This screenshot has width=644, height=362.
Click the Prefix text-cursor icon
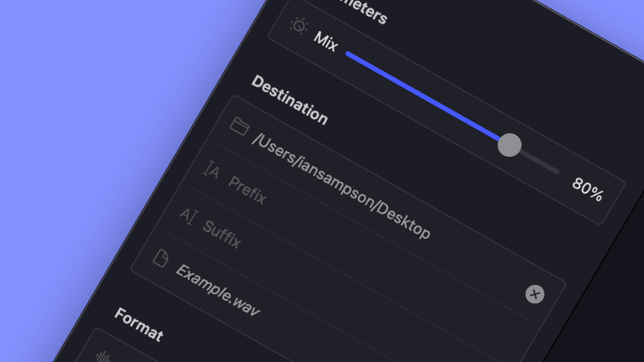tap(211, 171)
